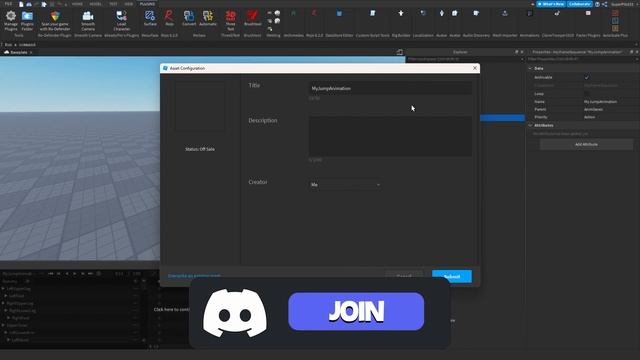
Task: Open the Localization tools plugin
Action: [x=423, y=13]
